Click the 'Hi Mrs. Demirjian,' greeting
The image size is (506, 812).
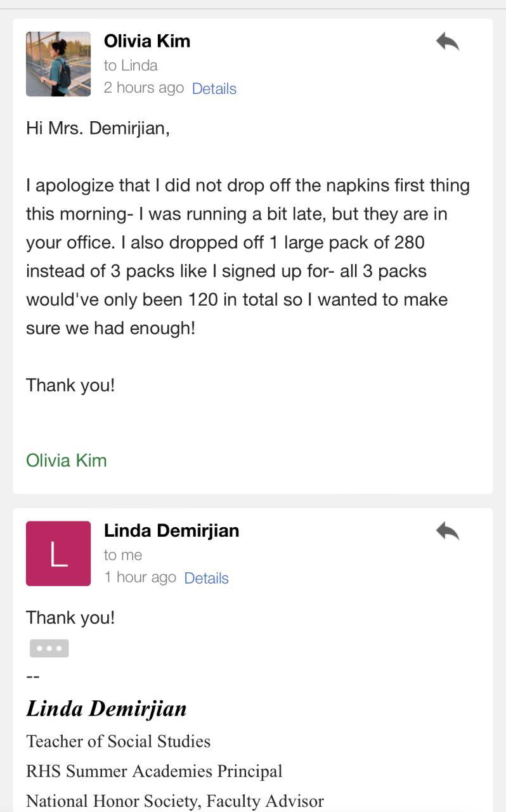(x=98, y=128)
